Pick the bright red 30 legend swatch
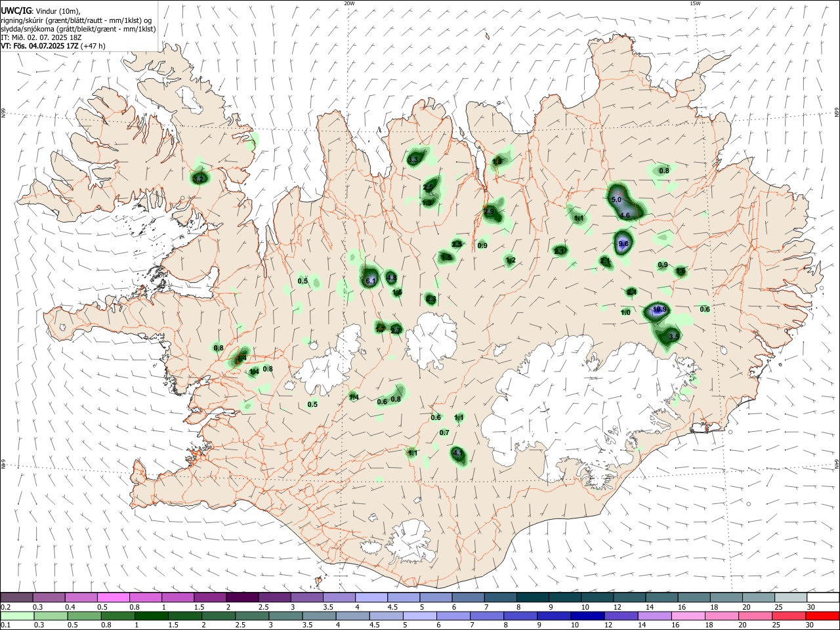This screenshot has height=630, width=840. pyautogui.click(x=823, y=616)
